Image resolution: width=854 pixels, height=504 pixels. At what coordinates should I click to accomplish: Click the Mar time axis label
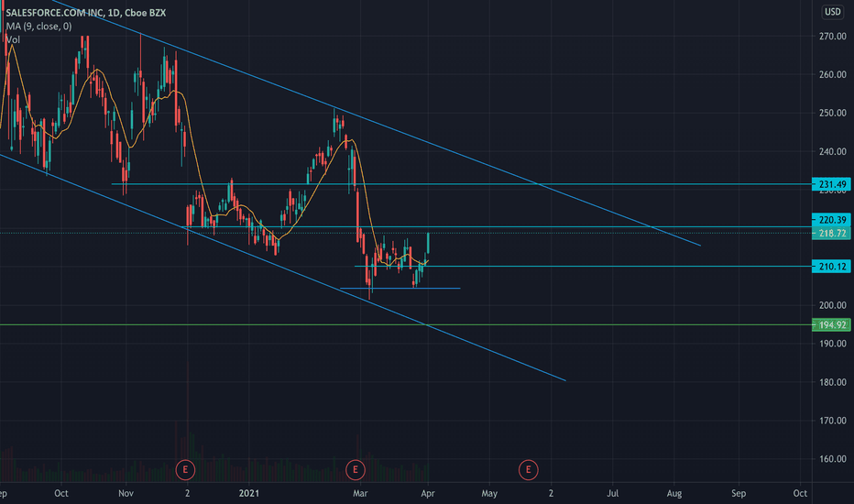(x=360, y=493)
